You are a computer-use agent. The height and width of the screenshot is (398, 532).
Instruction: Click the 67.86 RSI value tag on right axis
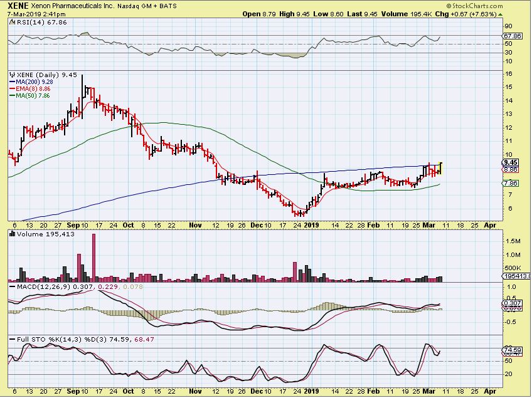513,36
